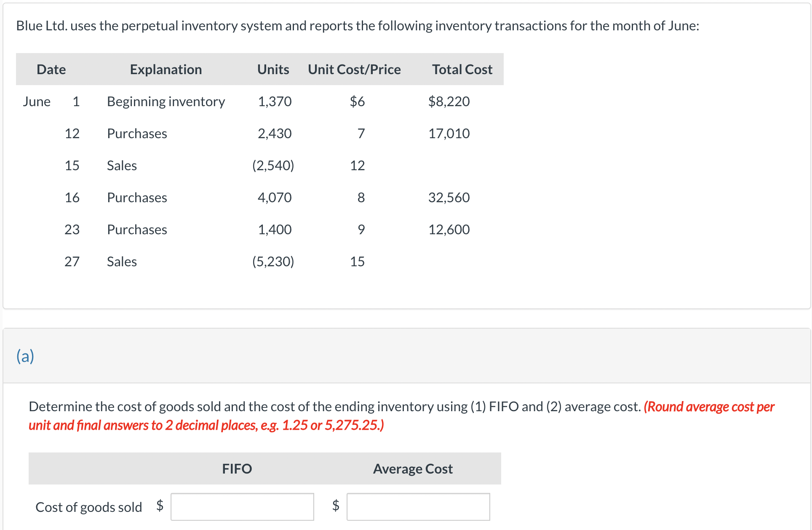Select the June 16 Purchases row
The image size is (812, 530).
point(137,197)
